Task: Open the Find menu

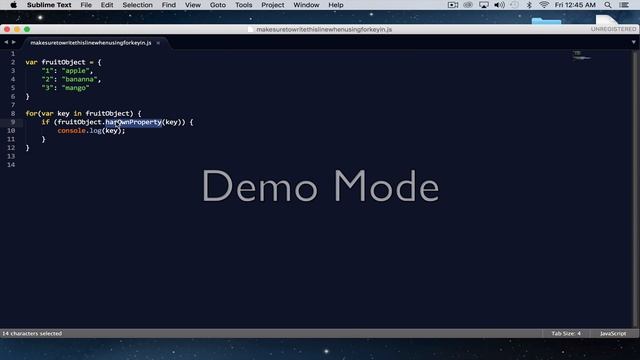Action: 169,5
